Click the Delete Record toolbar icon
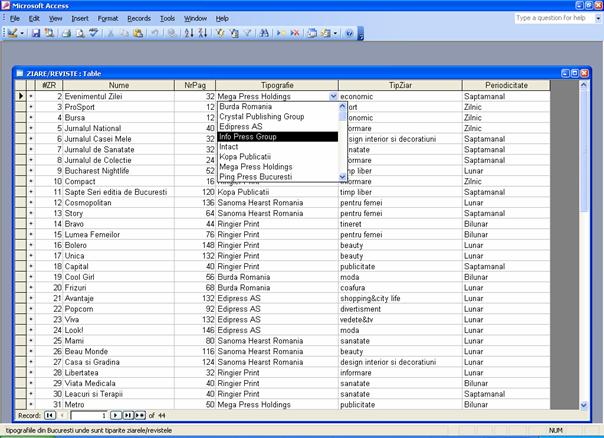This screenshot has height=438, width=604. (x=295, y=33)
